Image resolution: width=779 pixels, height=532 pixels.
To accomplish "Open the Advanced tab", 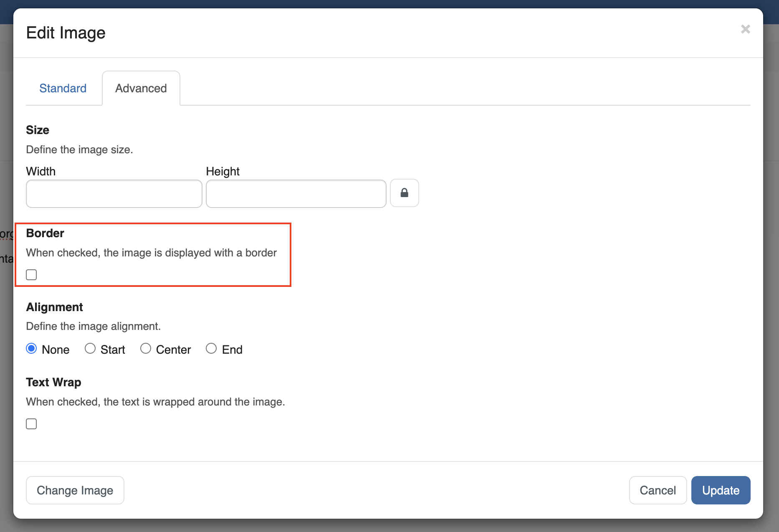I will pyautogui.click(x=141, y=89).
